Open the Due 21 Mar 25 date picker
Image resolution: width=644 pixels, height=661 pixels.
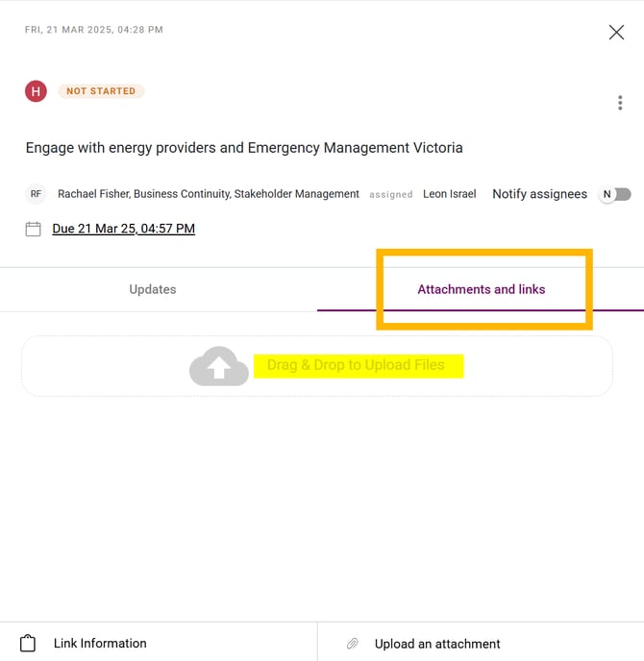123,229
